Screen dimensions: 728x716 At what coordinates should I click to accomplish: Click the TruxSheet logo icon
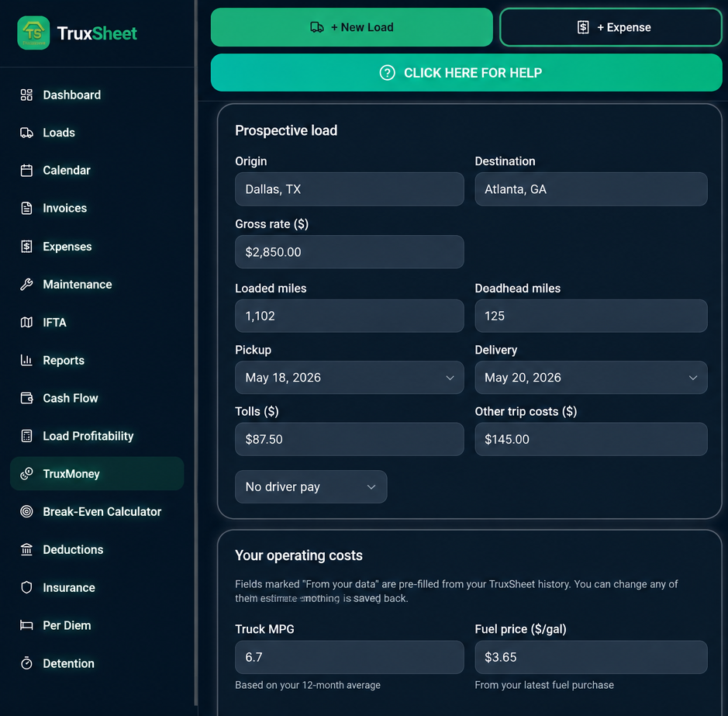click(x=33, y=33)
